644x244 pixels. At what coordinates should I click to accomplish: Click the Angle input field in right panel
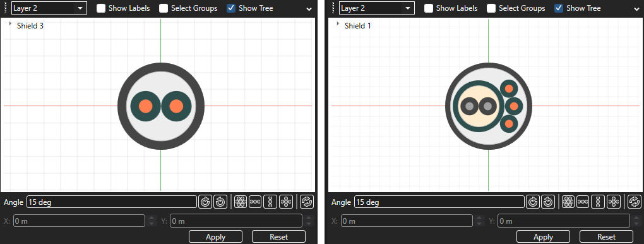439,202
